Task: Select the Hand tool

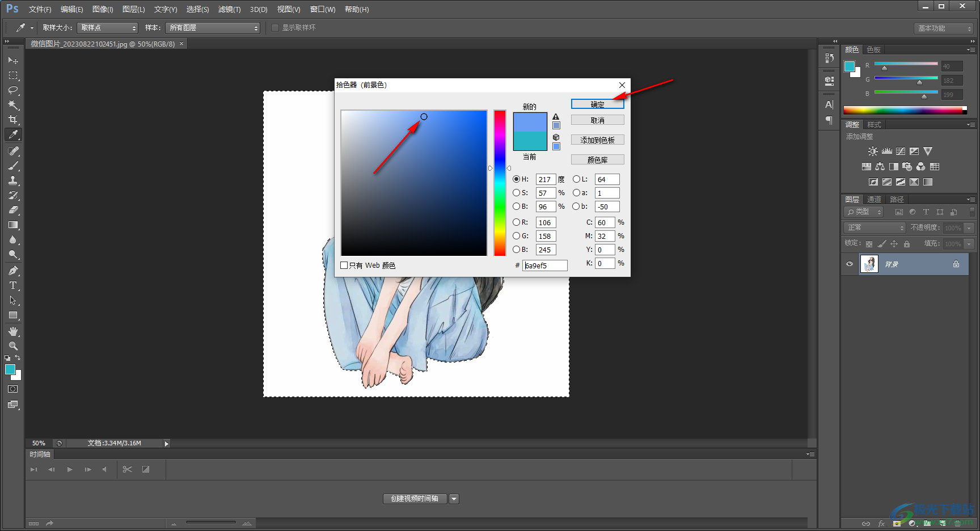Action: [x=13, y=331]
